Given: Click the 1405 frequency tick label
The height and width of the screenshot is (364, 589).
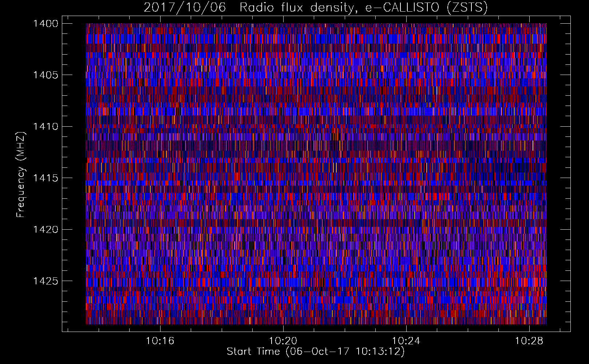Looking at the screenshot, I should (46, 75).
